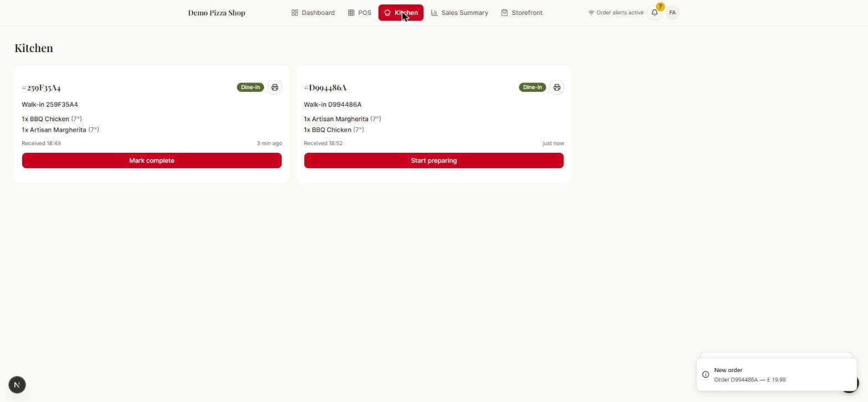Open the POS tab
The height and width of the screenshot is (402, 868).
(359, 13)
